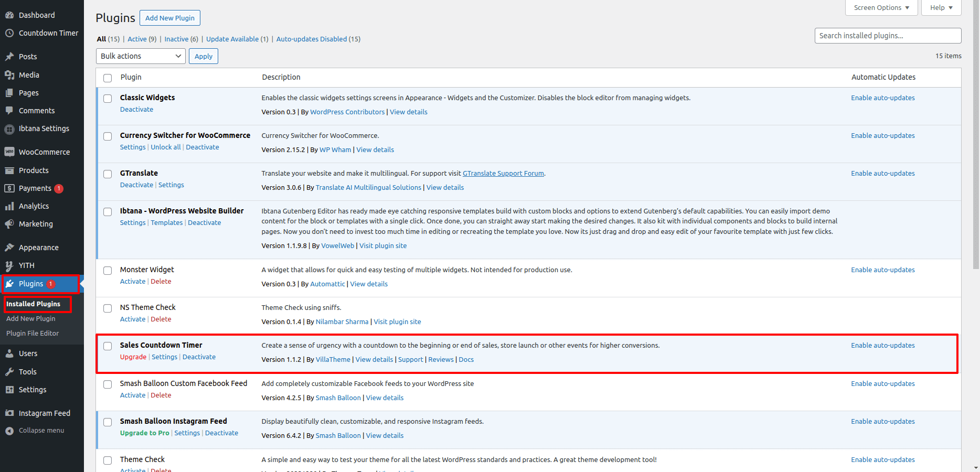The width and height of the screenshot is (980, 472).
Task: Filter plugins by Inactive tab
Action: (176, 39)
